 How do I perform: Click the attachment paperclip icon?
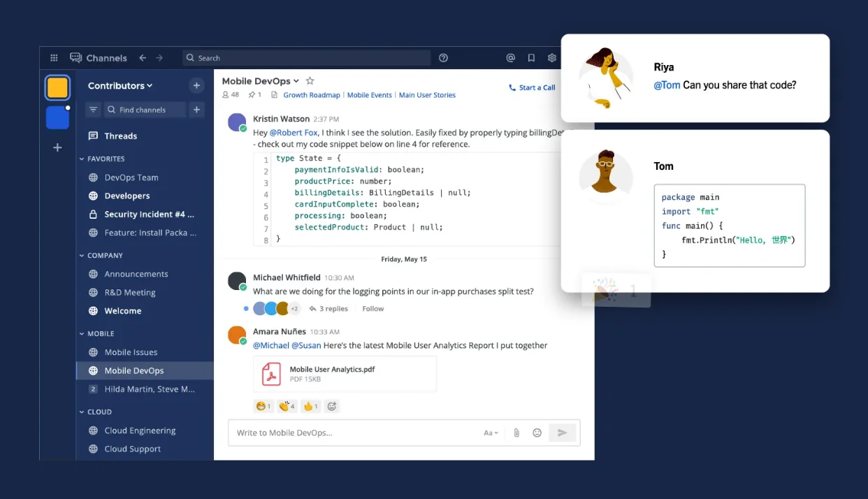pyautogui.click(x=516, y=433)
